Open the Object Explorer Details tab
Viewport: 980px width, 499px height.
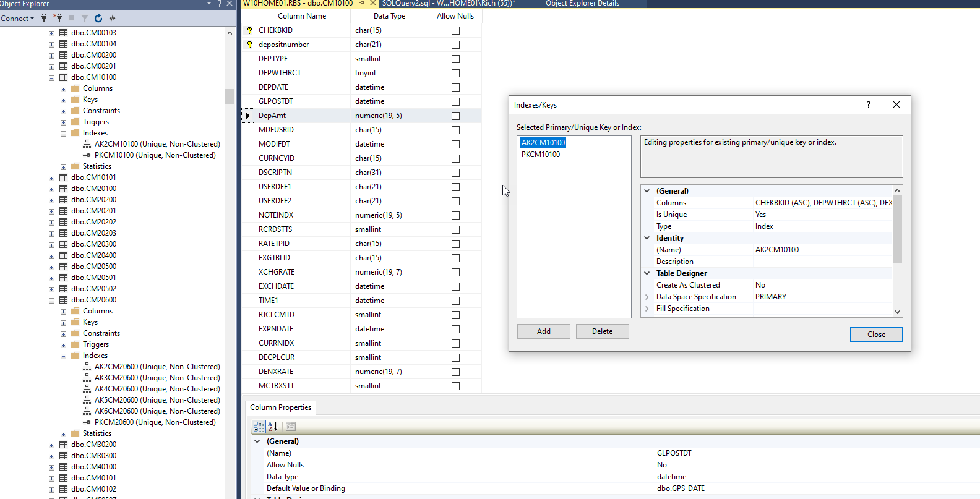pyautogui.click(x=582, y=4)
